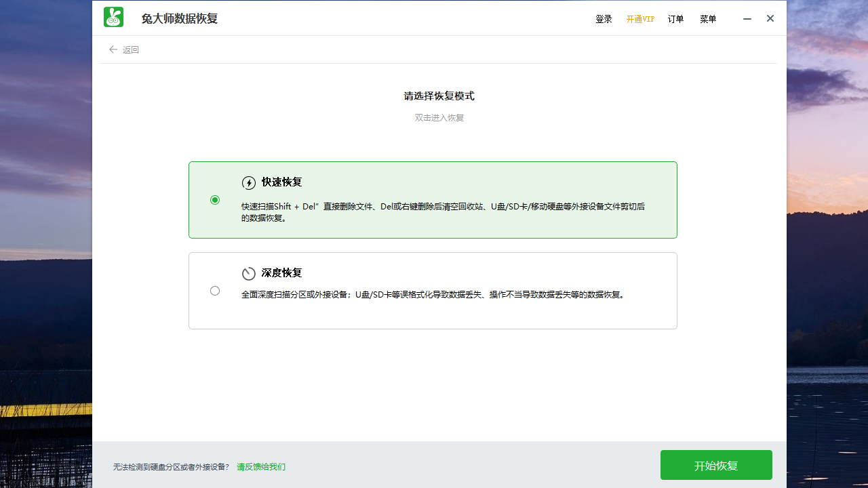Viewport: 868px width, 488px height.
Task: Click 开通VIP to upgrade membership
Action: (640, 19)
